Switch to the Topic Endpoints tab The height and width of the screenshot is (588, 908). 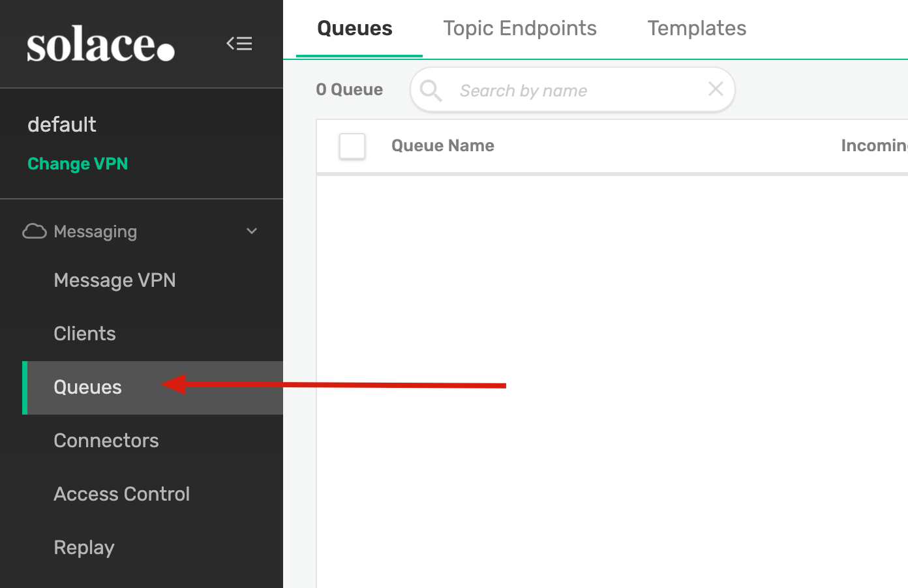[x=520, y=29]
